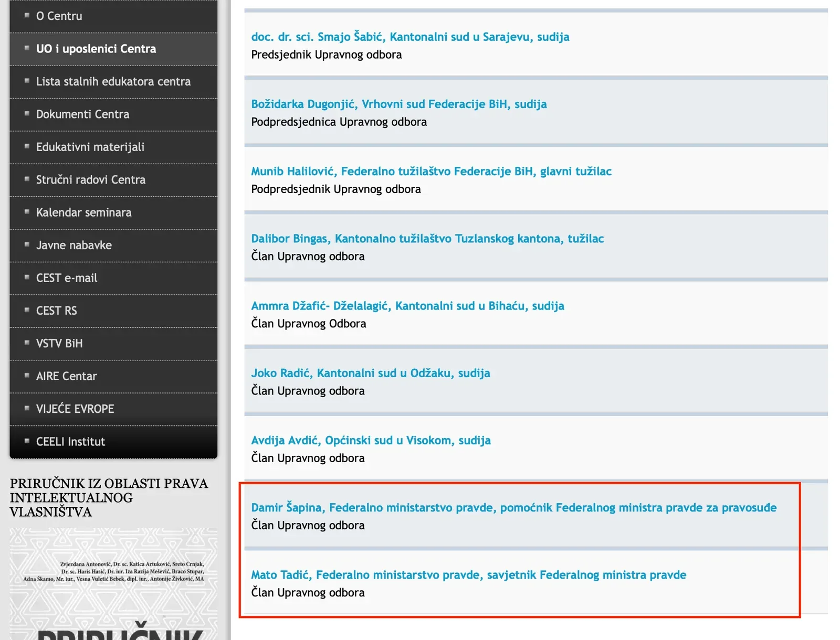Open Kalendar seminara page
Screen dimensions: 840x640
[x=83, y=213]
